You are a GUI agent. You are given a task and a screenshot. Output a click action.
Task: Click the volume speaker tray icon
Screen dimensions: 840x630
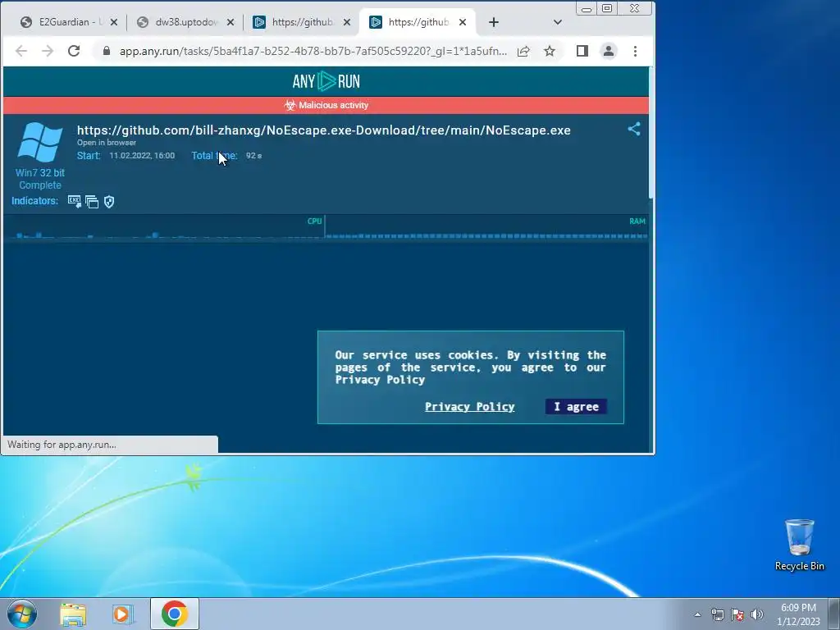tap(757, 614)
